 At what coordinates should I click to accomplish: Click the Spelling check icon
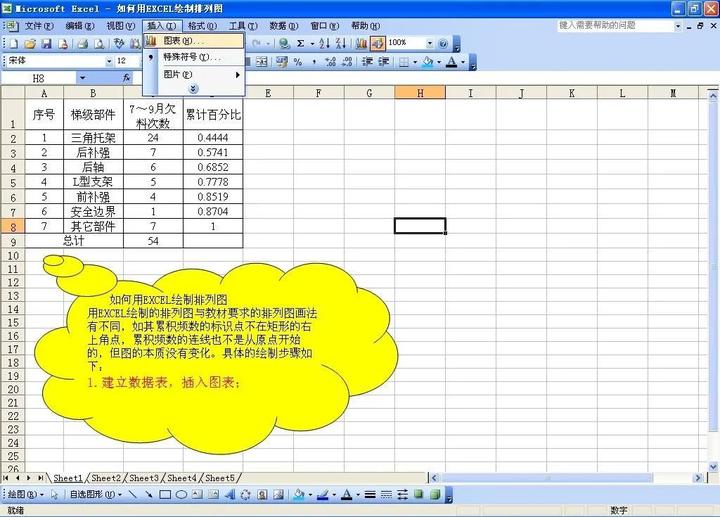[119, 44]
